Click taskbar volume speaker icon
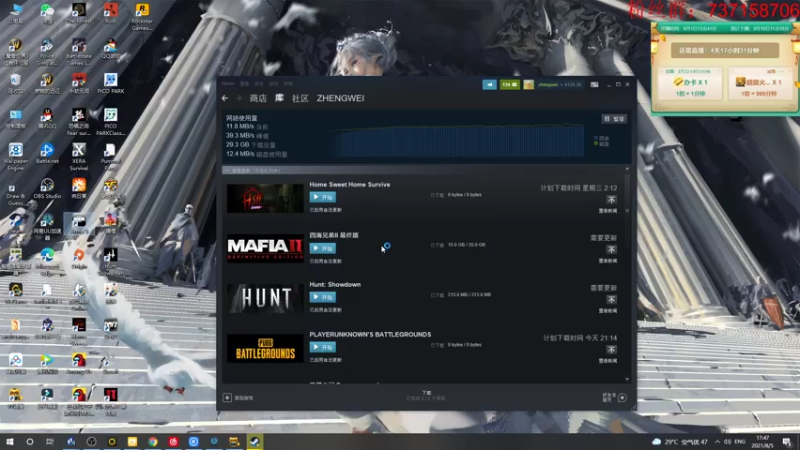Viewport: 800px width, 450px height. 728,442
